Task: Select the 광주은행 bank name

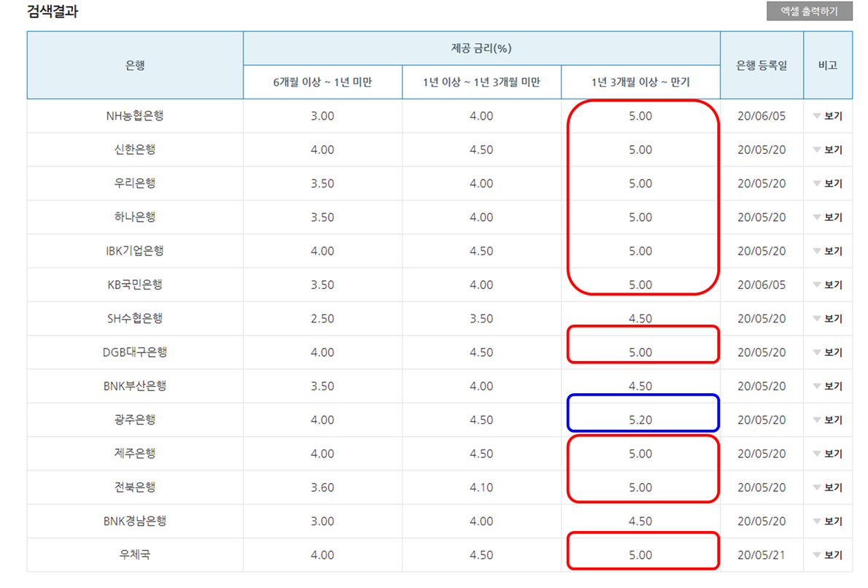Action: [134, 419]
